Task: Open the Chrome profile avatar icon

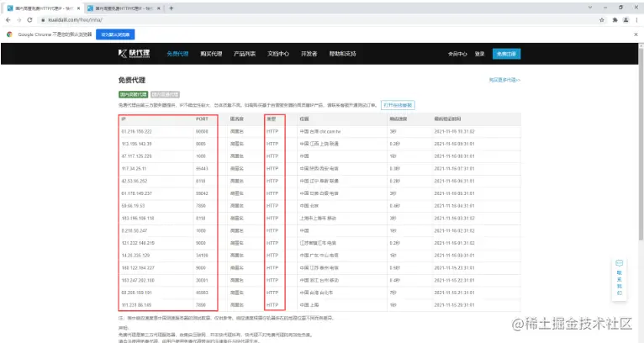Action: point(626,19)
